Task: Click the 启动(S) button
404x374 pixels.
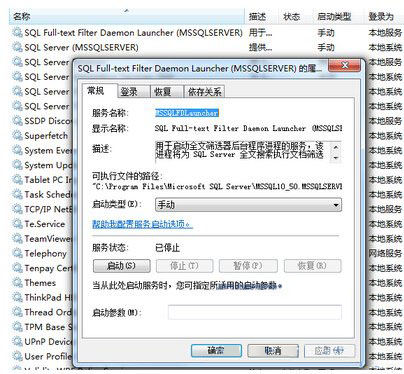Action: (121, 266)
